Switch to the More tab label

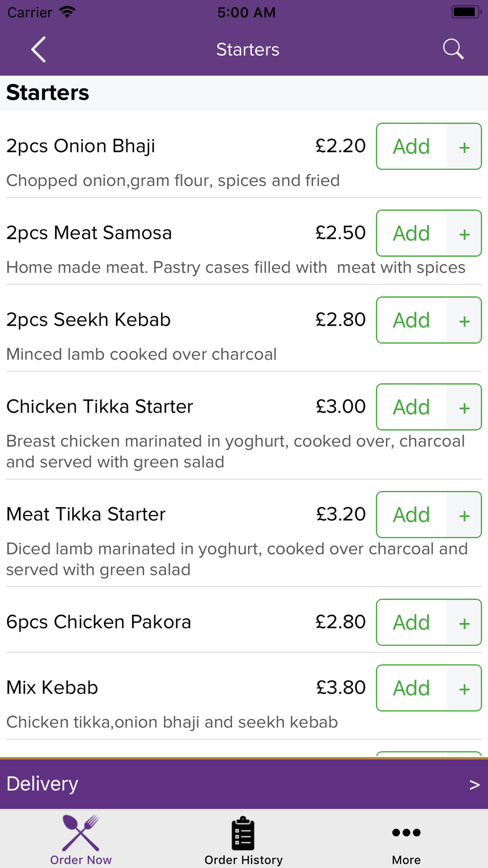click(406, 860)
